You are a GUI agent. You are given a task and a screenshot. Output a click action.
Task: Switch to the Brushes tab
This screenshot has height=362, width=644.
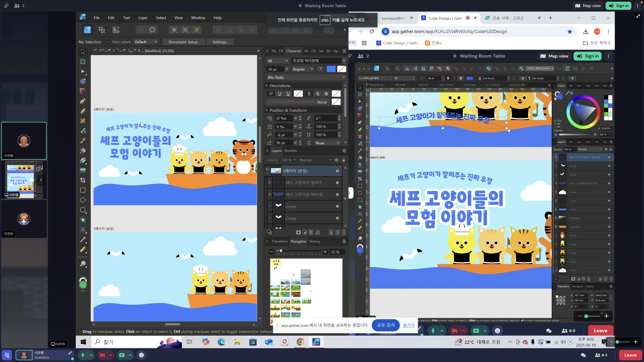pos(291,151)
